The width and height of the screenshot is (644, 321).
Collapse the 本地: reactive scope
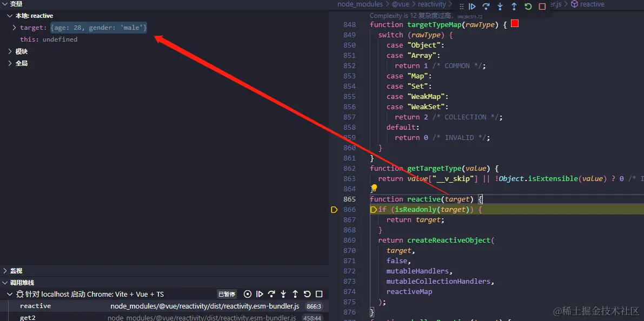10,16
